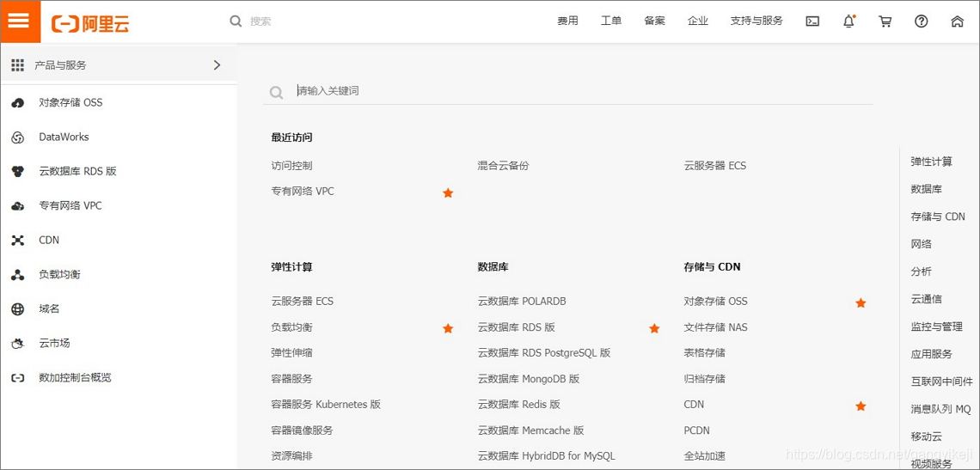Image resolution: width=980 pixels, height=470 pixels.
Task: Click the keyword search magnifier icon
Action: tap(276, 93)
